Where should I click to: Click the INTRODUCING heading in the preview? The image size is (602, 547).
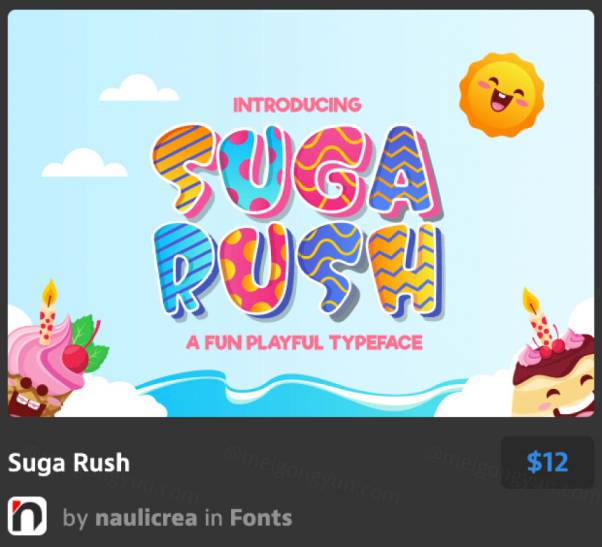[298, 105]
